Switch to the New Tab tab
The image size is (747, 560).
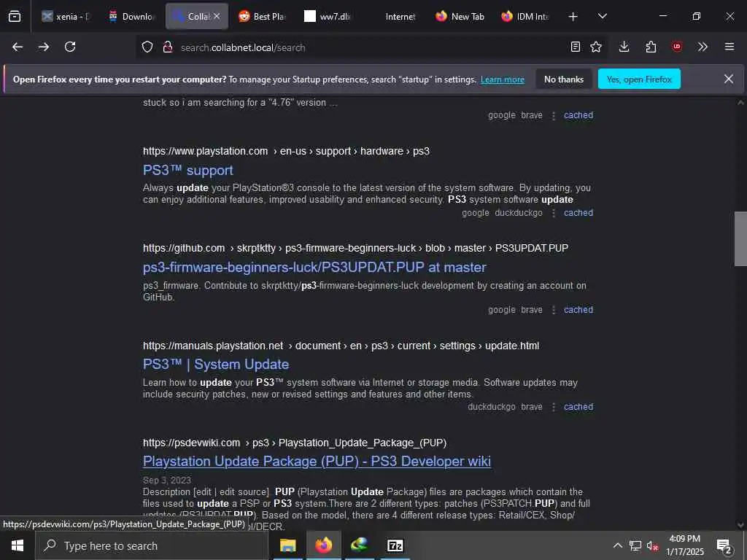[460, 16]
